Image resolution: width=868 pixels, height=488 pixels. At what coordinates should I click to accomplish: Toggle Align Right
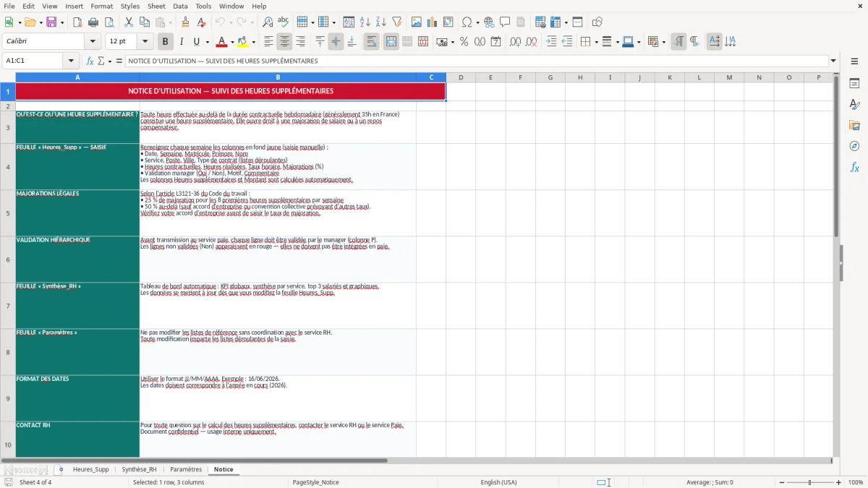pos(300,42)
